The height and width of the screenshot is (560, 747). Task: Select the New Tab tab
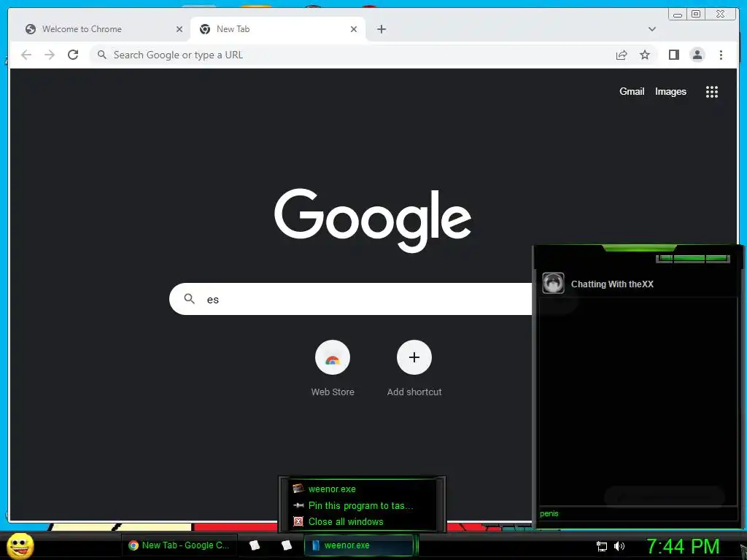click(278, 29)
